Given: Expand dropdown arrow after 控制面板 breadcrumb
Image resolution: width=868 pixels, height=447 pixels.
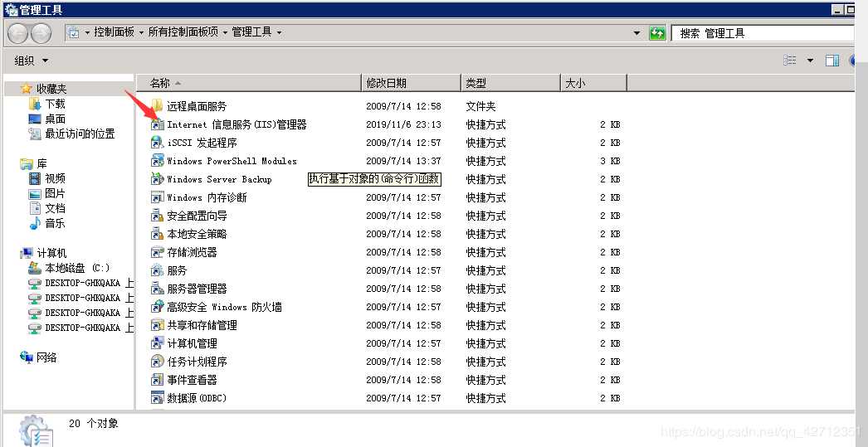Looking at the screenshot, I should coord(142,32).
